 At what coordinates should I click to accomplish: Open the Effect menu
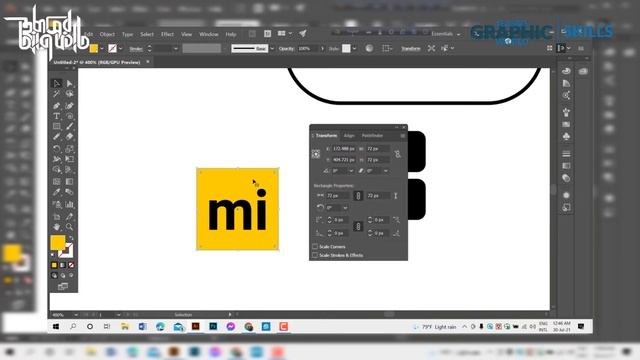pos(167,34)
